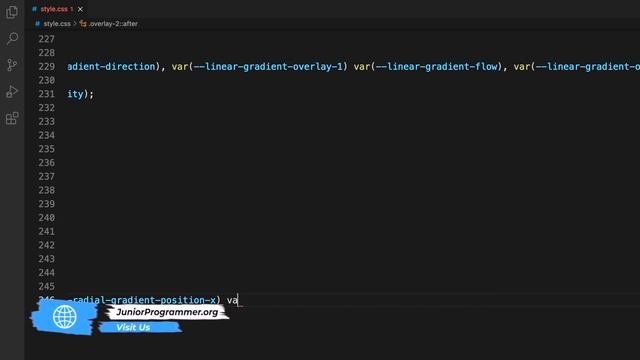Click line number 241
640x360 pixels.
(x=47, y=231)
